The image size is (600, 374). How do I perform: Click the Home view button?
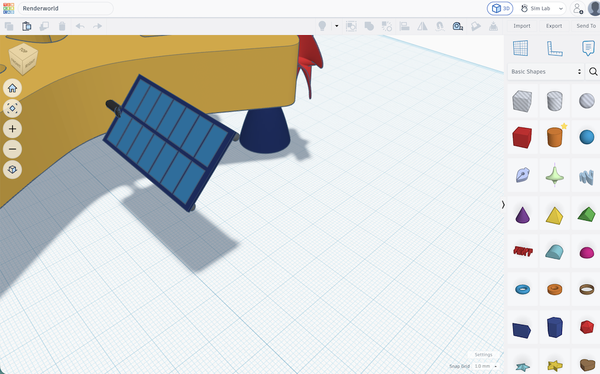12,88
